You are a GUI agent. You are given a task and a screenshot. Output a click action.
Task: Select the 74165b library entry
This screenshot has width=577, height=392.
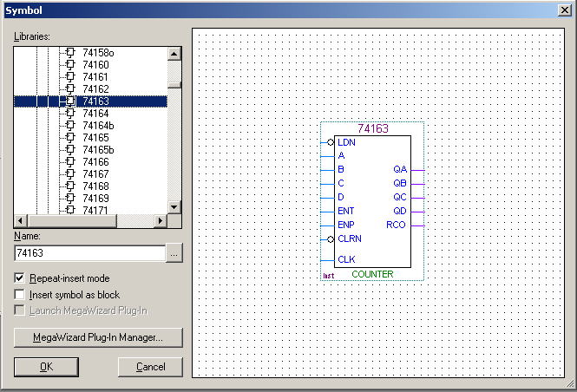click(x=98, y=150)
